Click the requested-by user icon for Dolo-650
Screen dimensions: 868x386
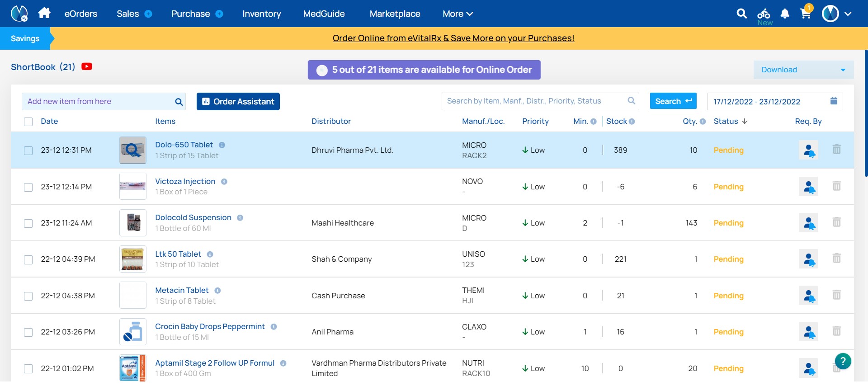[x=808, y=150]
